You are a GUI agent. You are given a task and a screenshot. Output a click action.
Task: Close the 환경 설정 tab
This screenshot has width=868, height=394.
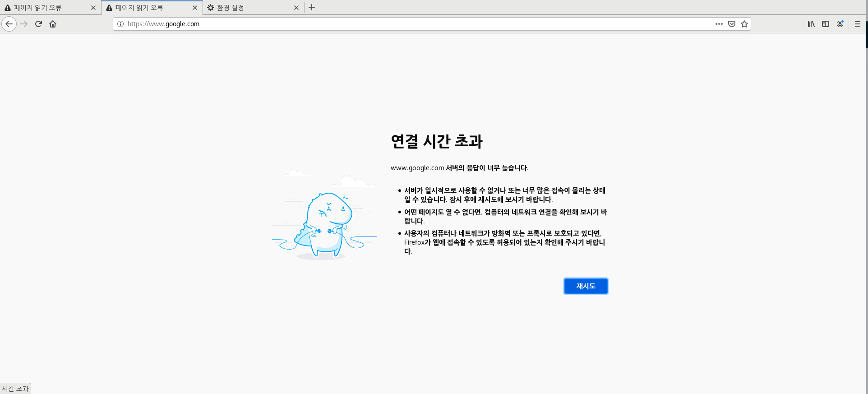click(x=296, y=8)
